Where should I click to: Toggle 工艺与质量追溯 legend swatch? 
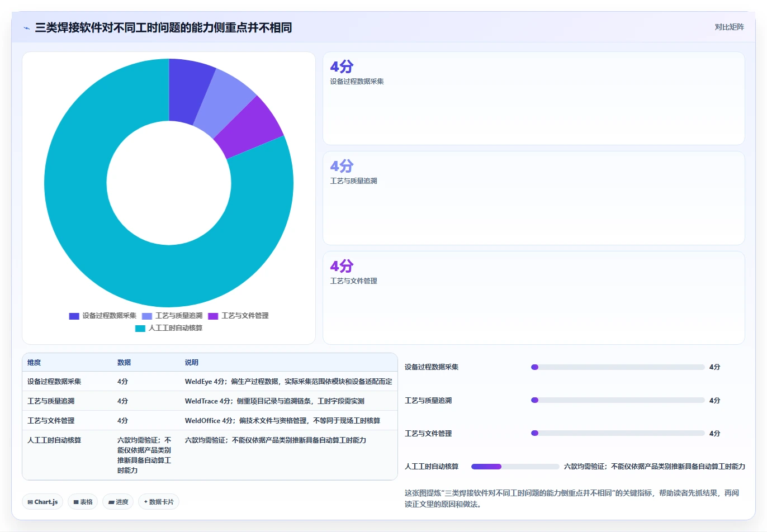coord(147,316)
